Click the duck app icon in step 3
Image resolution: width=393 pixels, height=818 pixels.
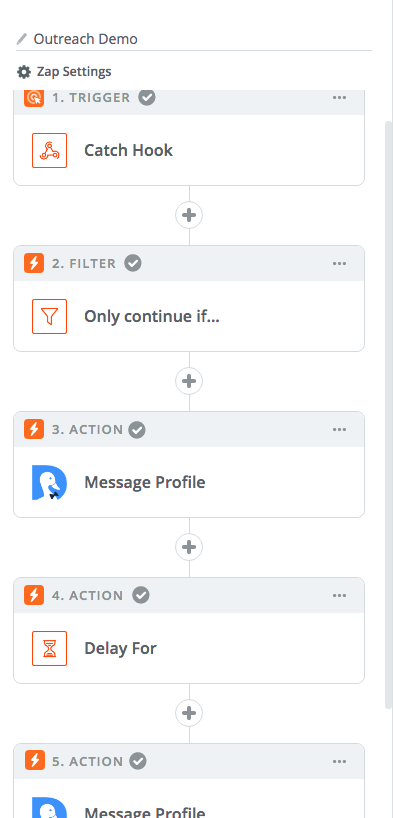(x=50, y=482)
